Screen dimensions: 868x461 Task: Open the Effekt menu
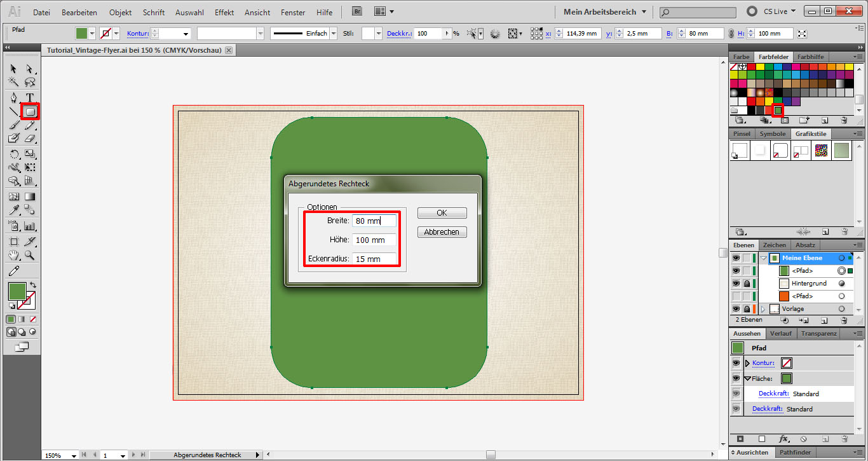pyautogui.click(x=224, y=13)
